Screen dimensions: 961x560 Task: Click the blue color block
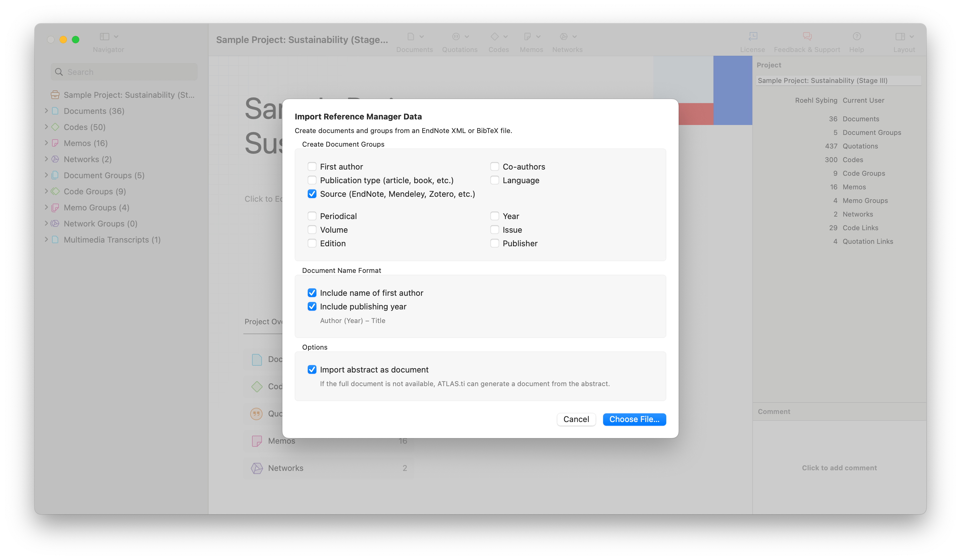click(x=733, y=90)
